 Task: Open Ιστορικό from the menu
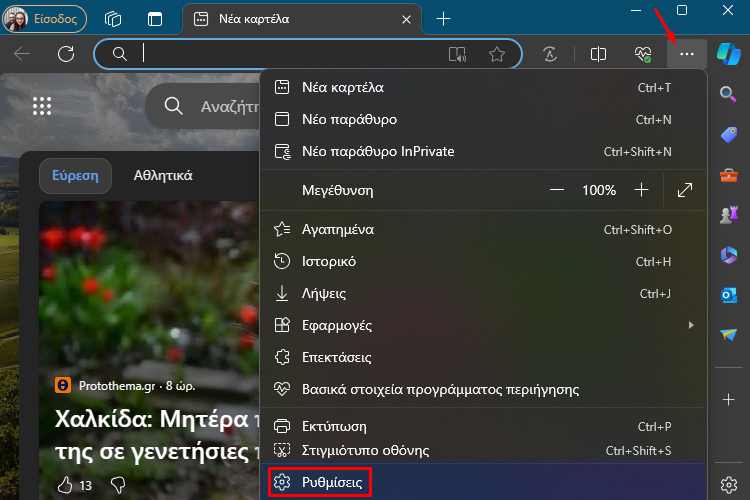483,262
